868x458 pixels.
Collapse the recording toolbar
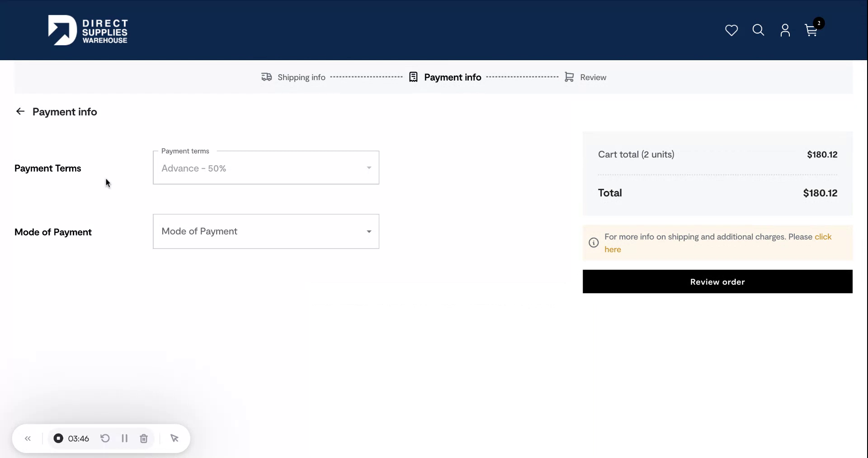[x=28, y=439]
